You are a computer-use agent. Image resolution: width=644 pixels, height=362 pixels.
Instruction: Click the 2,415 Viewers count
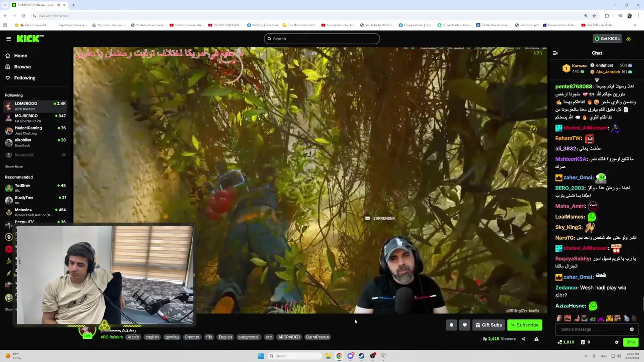coord(499,339)
